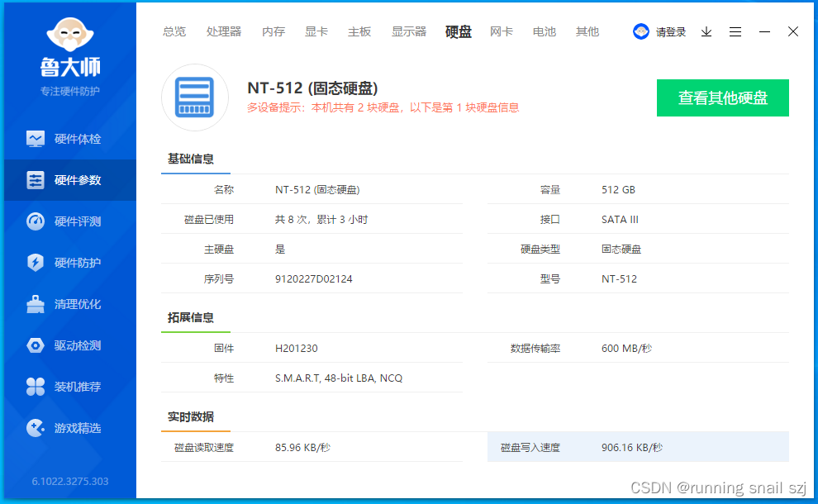Click the 名称 value NT-512 (固态硬盘)

(317, 190)
